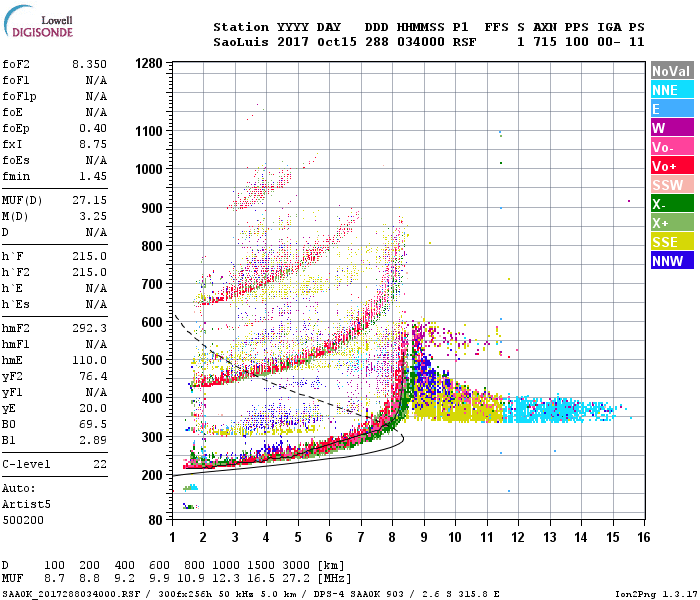Select the NNE cyan legend swatch

(x=672, y=90)
